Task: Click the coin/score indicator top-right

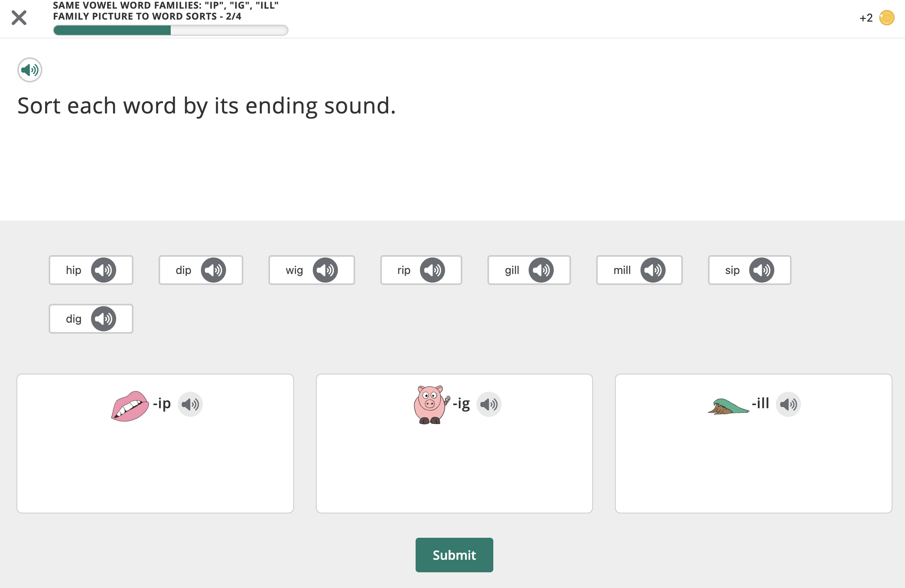Action: pos(887,17)
